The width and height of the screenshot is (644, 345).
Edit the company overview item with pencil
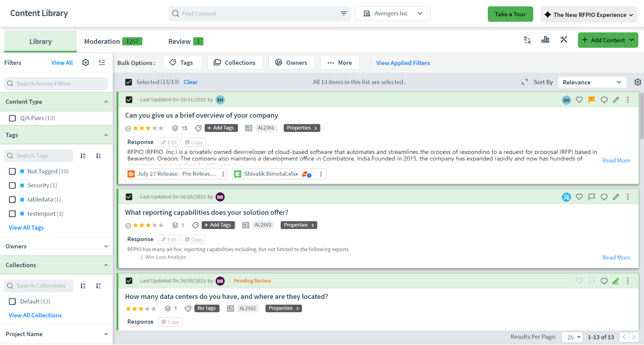[616, 100]
